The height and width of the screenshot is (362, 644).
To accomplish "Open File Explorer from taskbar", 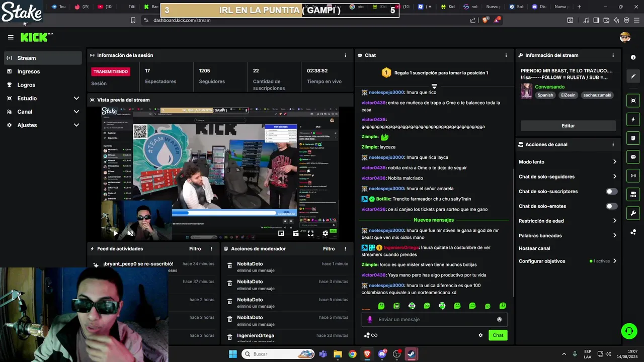I will pos(338,354).
